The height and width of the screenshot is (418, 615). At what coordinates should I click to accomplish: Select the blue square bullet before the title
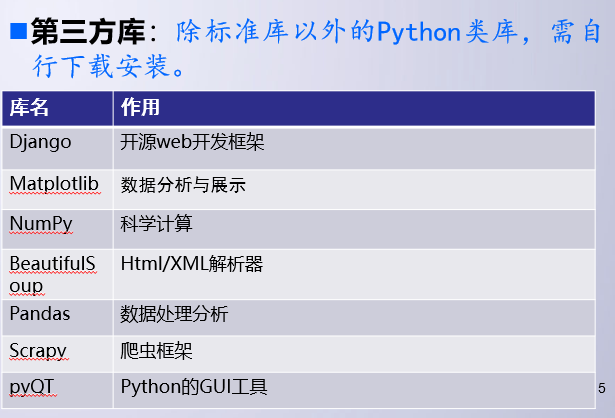(18, 32)
